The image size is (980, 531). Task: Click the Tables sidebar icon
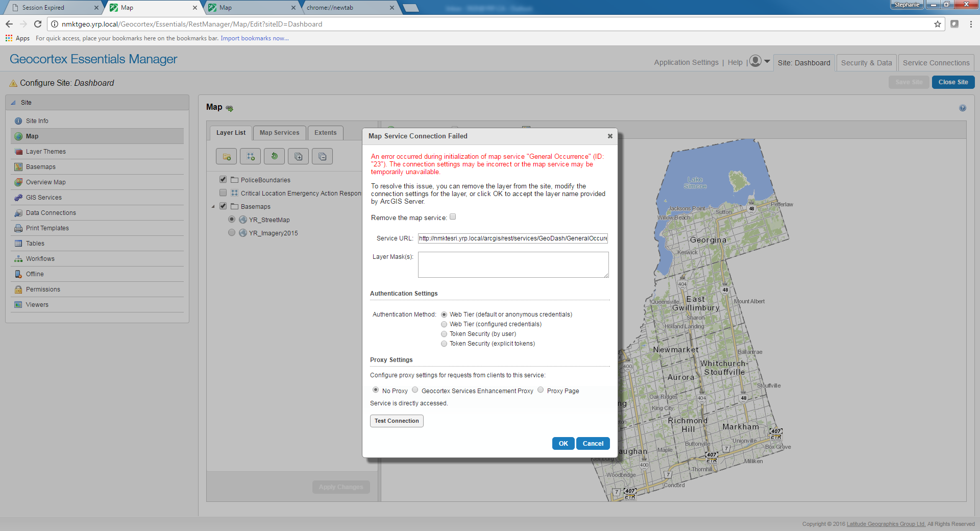point(18,244)
